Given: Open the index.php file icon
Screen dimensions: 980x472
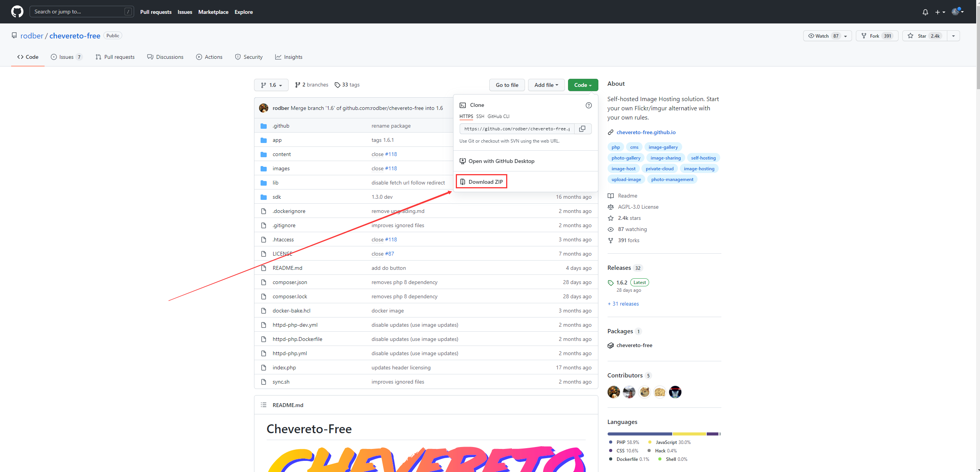Looking at the screenshot, I should coord(264,367).
